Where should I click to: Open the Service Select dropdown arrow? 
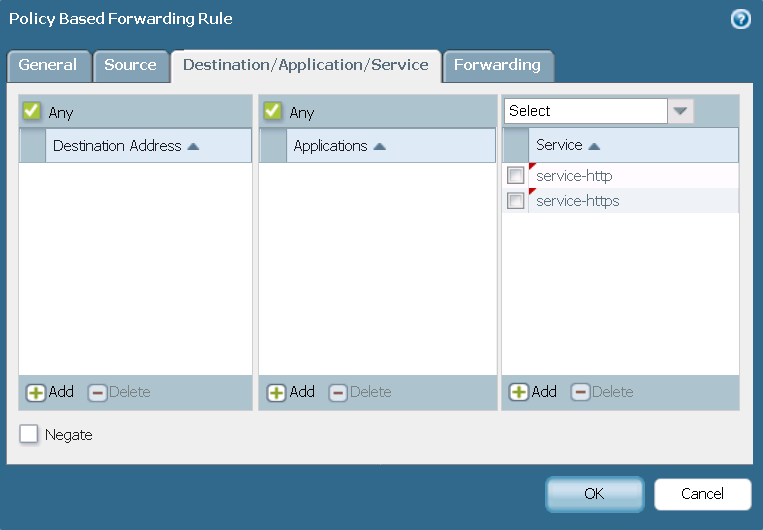click(x=681, y=111)
